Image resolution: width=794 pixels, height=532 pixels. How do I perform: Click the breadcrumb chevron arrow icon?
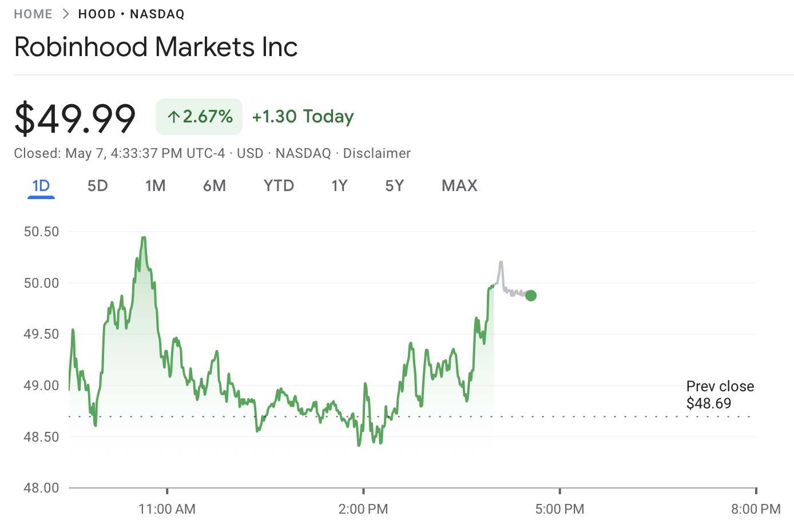click(x=66, y=14)
